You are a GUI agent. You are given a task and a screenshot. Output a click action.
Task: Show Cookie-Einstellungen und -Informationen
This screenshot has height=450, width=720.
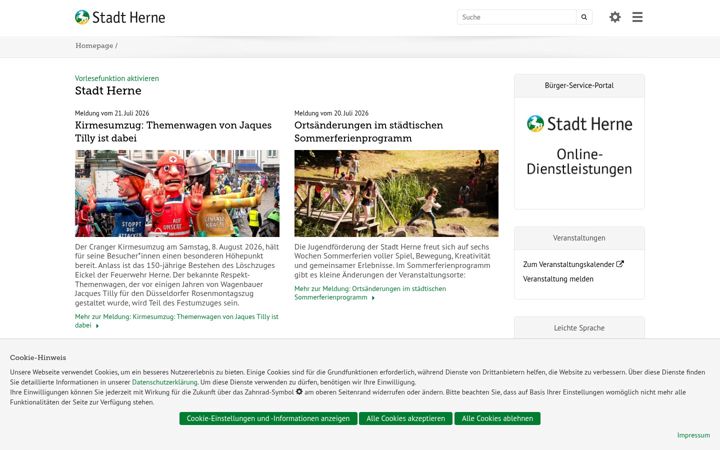268,418
